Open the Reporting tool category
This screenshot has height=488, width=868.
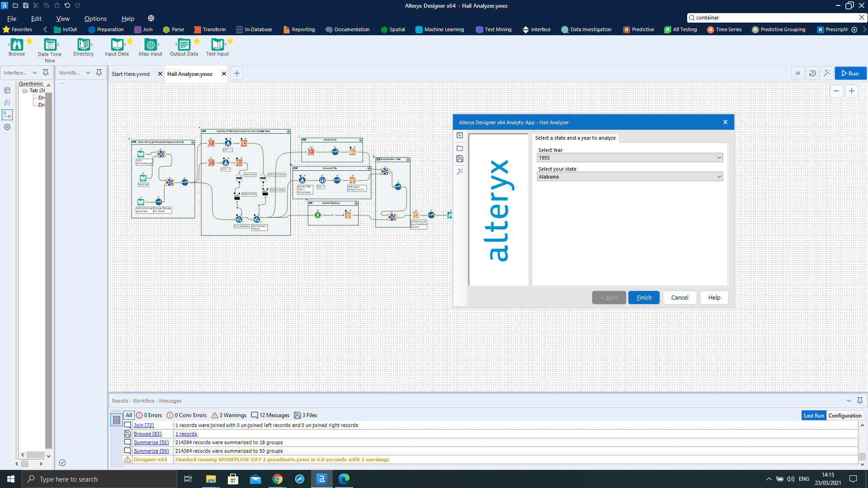299,29
